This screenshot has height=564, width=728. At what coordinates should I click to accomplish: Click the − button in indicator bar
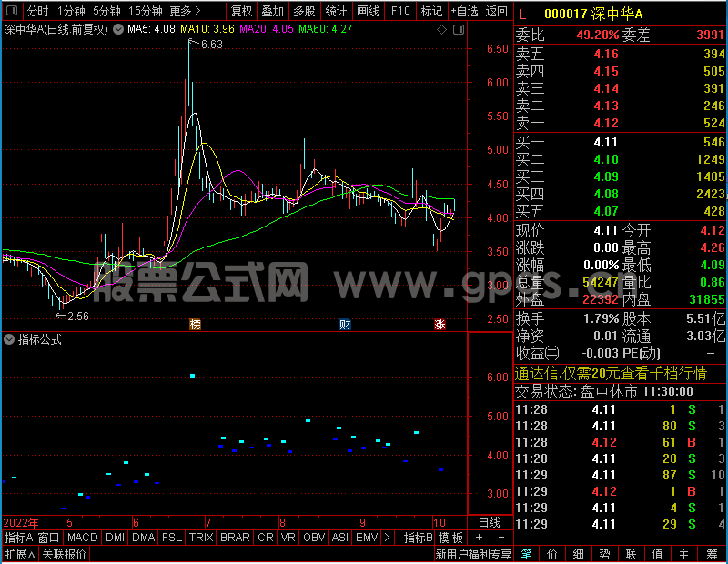501,538
